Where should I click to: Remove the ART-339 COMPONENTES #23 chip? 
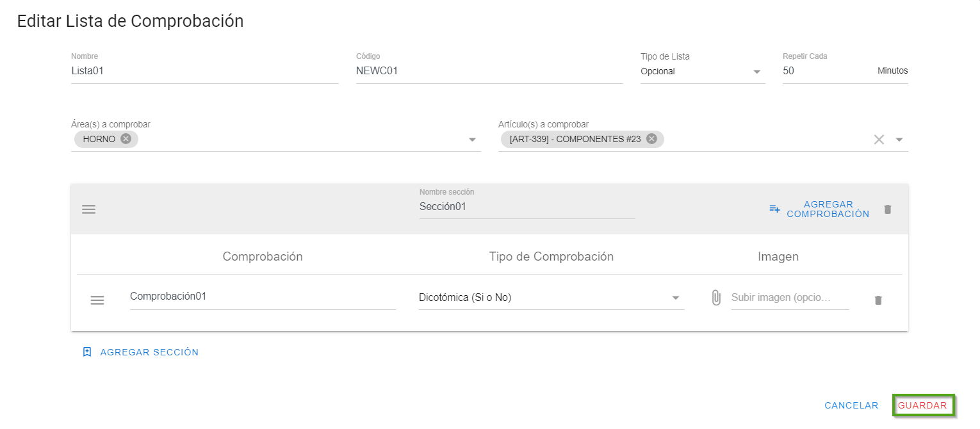click(651, 139)
